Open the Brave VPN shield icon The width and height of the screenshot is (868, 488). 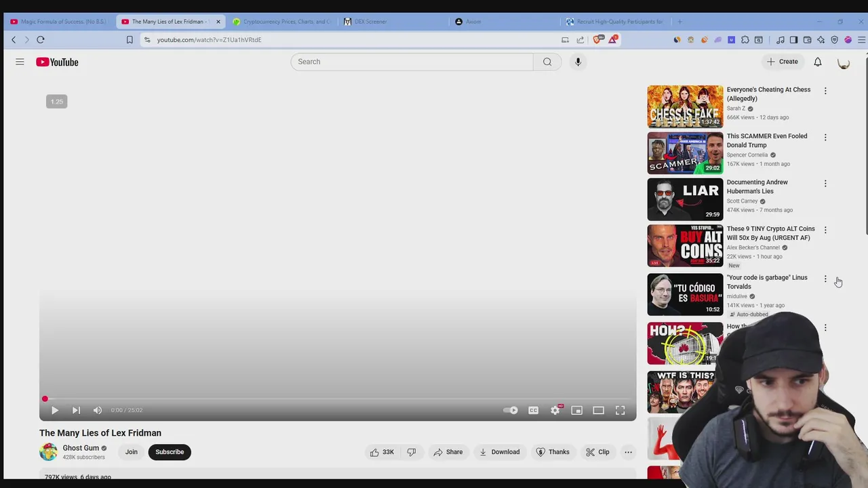(x=834, y=40)
